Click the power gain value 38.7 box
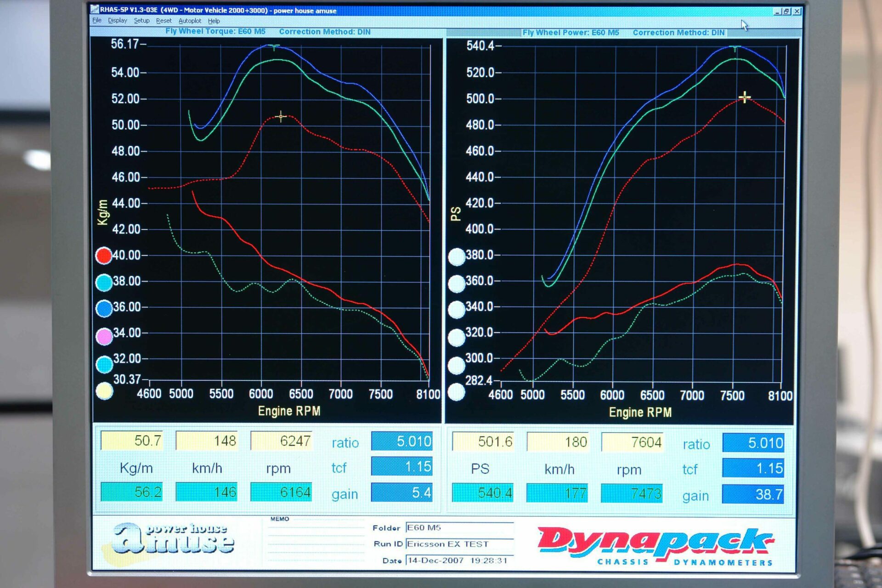Viewport: 882px width, 588px height. click(x=753, y=495)
